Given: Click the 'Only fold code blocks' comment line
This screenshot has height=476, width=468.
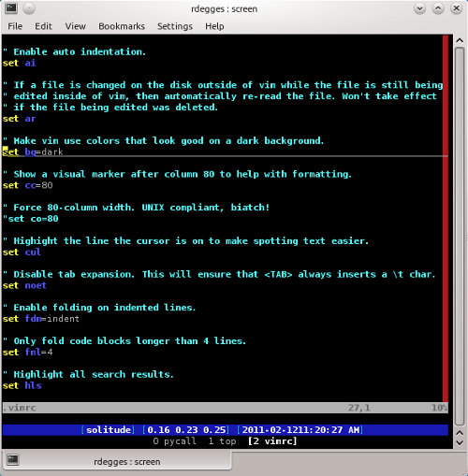Looking at the screenshot, I should tap(124, 341).
